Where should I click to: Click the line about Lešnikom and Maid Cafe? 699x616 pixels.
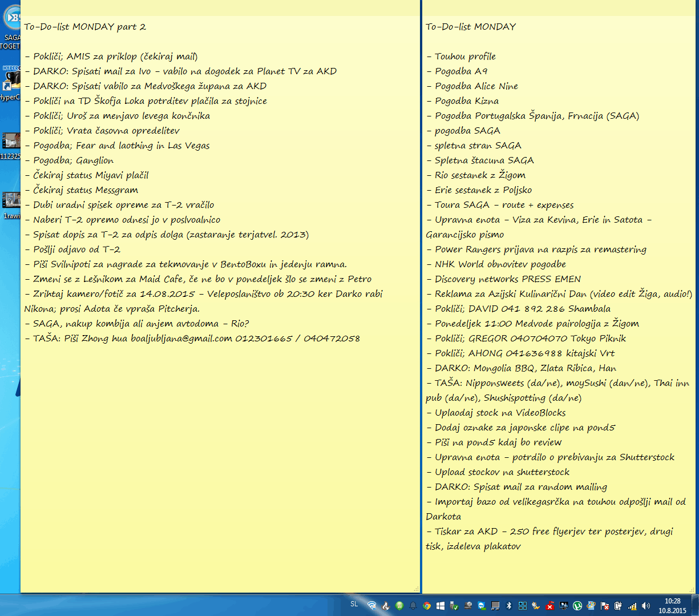(x=198, y=279)
